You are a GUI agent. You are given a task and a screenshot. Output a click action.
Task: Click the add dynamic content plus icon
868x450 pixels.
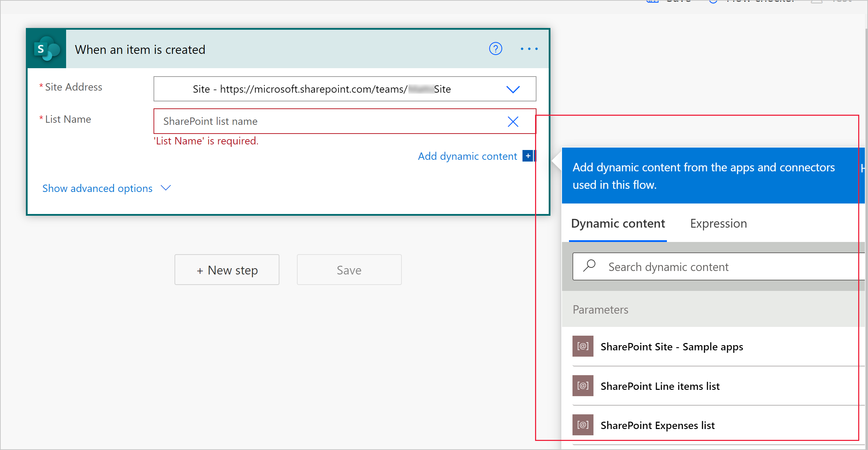[529, 157]
